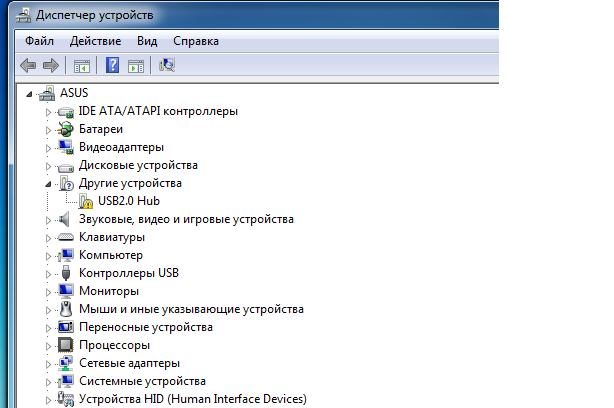This screenshot has width=614, height=408.
Task: Click the IDE ATA/ATAPI controllers icon
Action: [x=66, y=112]
